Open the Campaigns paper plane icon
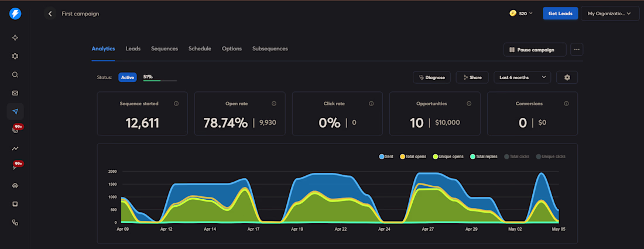The image size is (644, 249). [x=15, y=111]
